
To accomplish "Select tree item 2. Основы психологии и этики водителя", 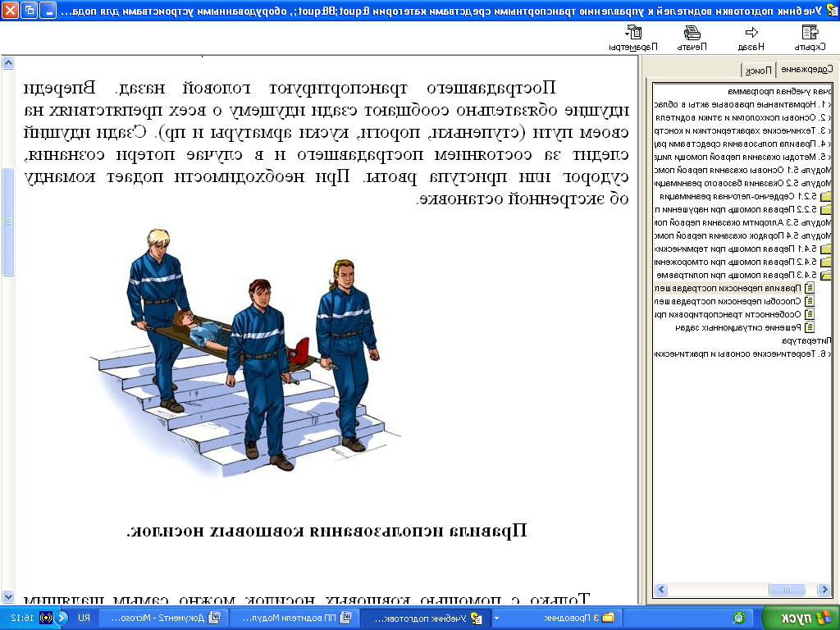I will [x=742, y=117].
